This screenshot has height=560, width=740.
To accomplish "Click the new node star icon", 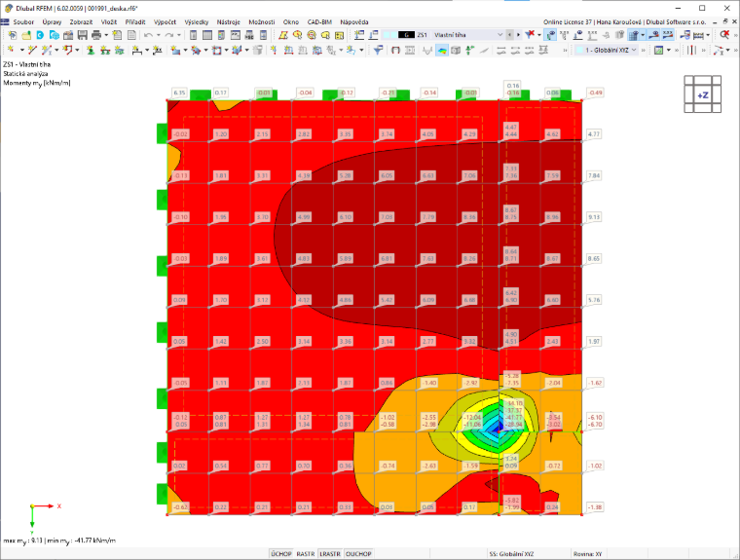I will (x=11, y=50).
